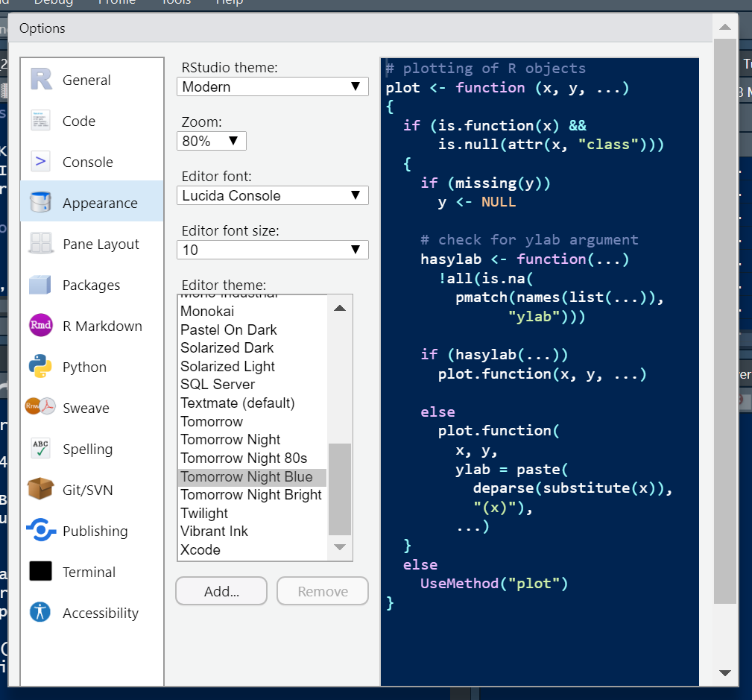Image resolution: width=752 pixels, height=700 pixels.
Task: Open the Help menu
Action: point(229,4)
